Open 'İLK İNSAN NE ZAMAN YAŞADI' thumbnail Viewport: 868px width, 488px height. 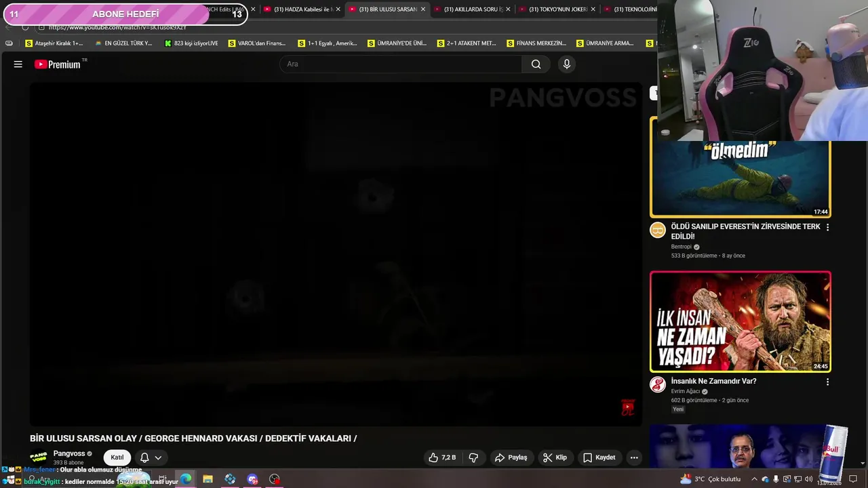point(741,322)
